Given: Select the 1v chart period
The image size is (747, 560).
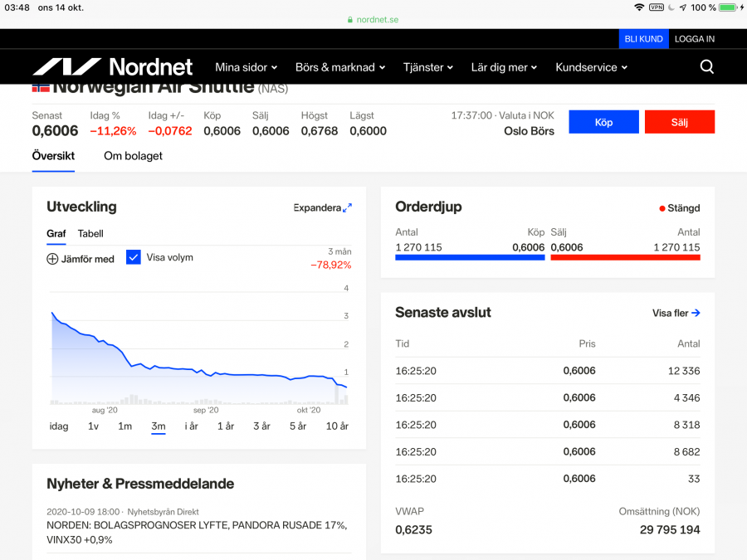Looking at the screenshot, I should coord(93,426).
